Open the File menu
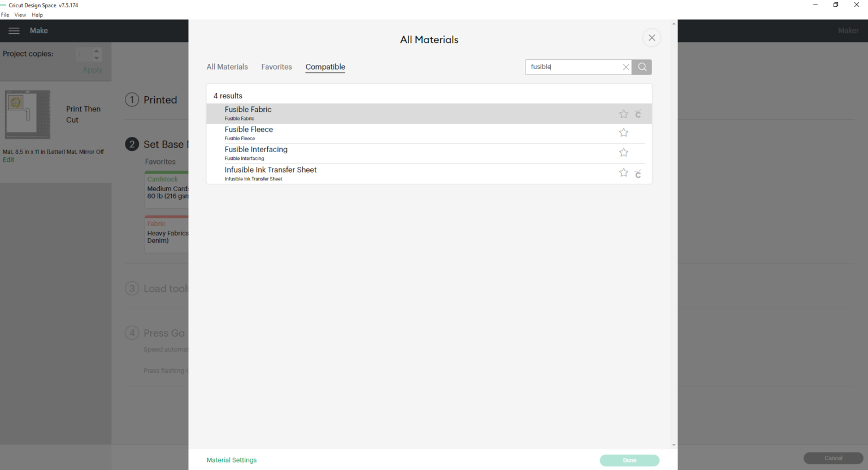The image size is (868, 470). pyautogui.click(x=5, y=15)
